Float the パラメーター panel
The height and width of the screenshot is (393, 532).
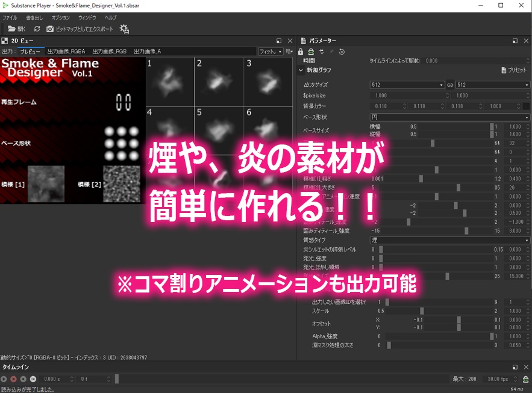point(515,41)
